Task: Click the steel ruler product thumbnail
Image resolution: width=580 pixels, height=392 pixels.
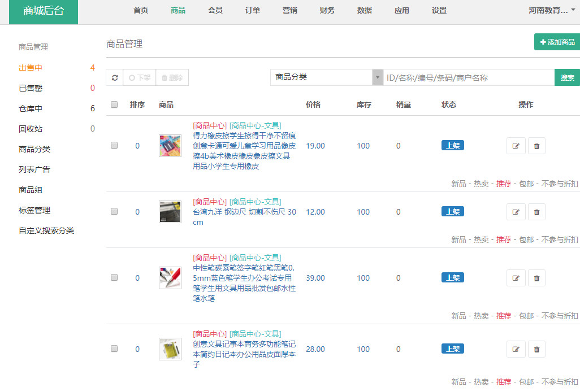Action: (170, 212)
